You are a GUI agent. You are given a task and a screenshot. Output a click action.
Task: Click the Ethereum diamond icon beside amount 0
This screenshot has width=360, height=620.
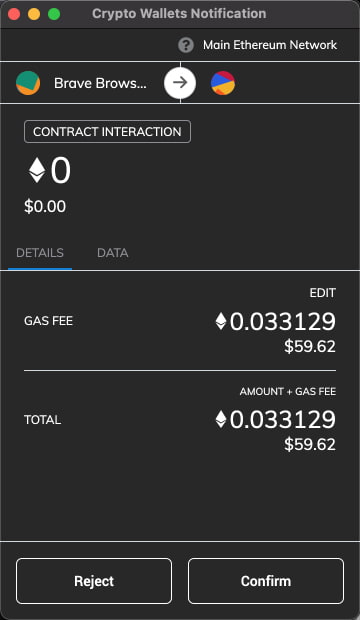click(x=37, y=170)
